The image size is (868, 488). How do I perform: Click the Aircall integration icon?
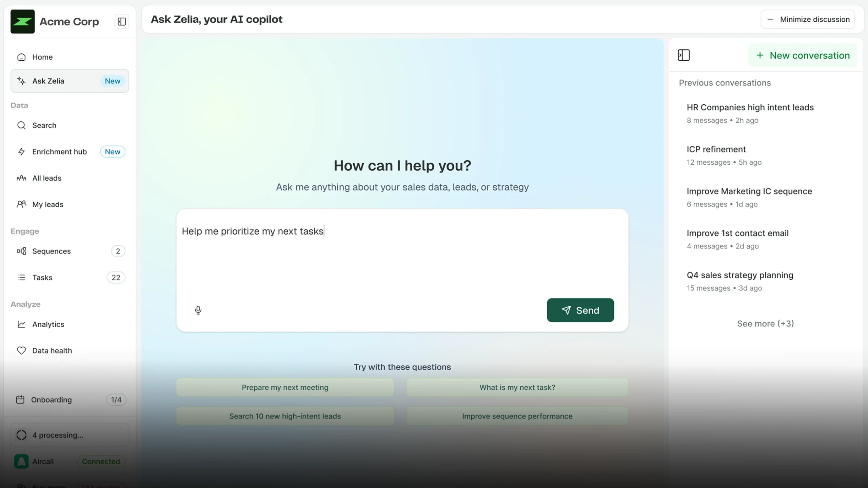click(x=21, y=462)
